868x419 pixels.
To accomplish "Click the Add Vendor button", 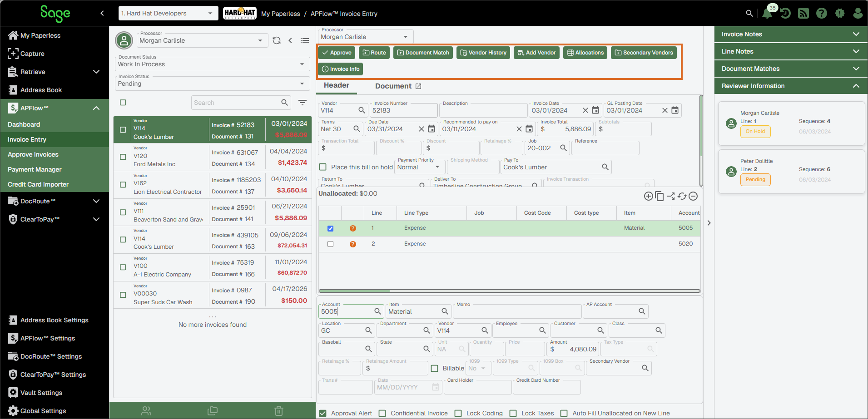I will pos(537,53).
